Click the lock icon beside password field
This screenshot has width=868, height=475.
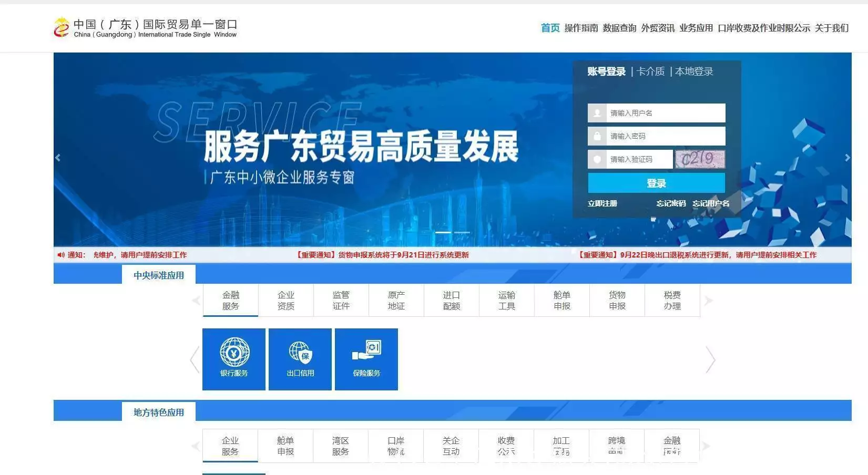pyautogui.click(x=597, y=136)
